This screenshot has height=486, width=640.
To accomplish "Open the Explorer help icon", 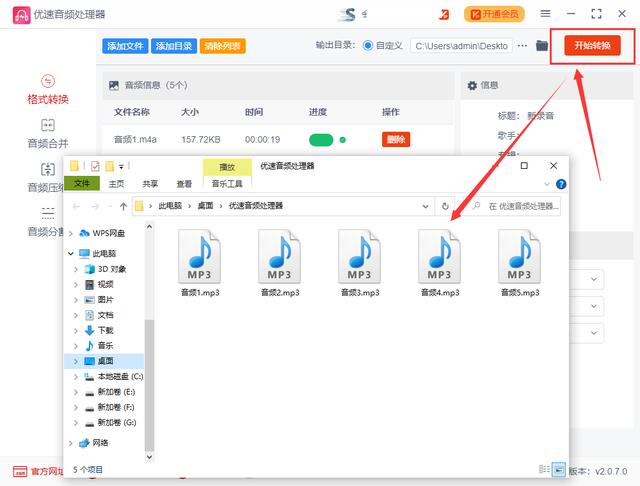I will [x=561, y=184].
